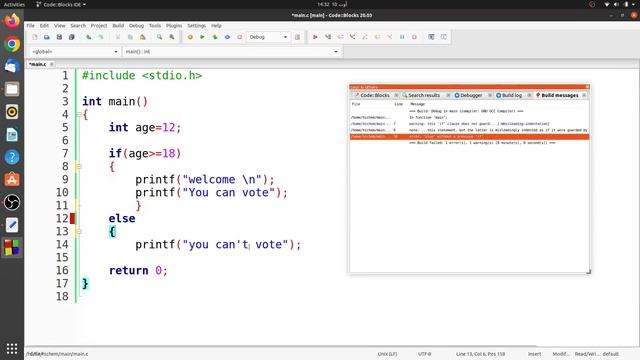
Task: Select the highlighted error row in Build messages
Action: (x=469, y=137)
